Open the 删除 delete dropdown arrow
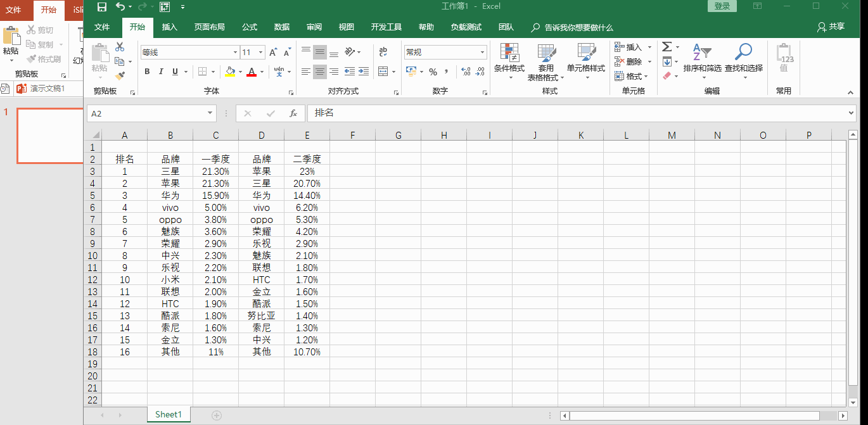 [649, 61]
